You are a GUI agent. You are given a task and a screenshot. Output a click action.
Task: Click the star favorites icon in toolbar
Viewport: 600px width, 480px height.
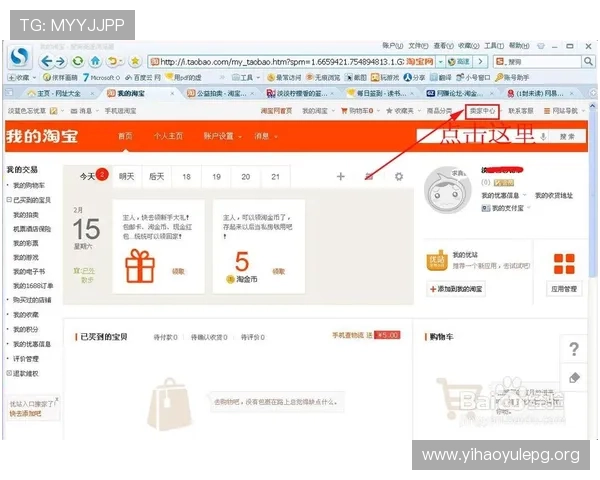pos(135,61)
